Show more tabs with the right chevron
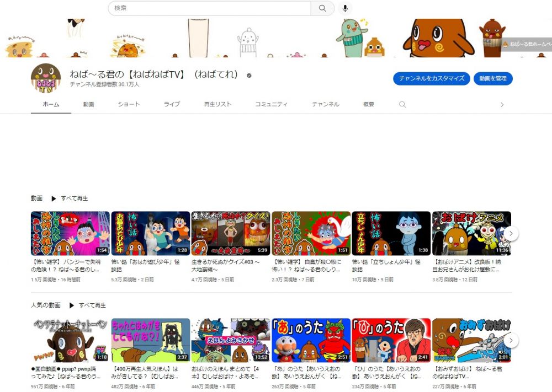552x392 pixels. [x=502, y=104]
